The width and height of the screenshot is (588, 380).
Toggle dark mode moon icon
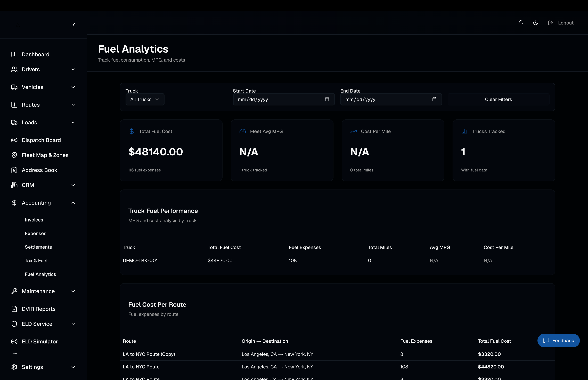[x=535, y=23]
